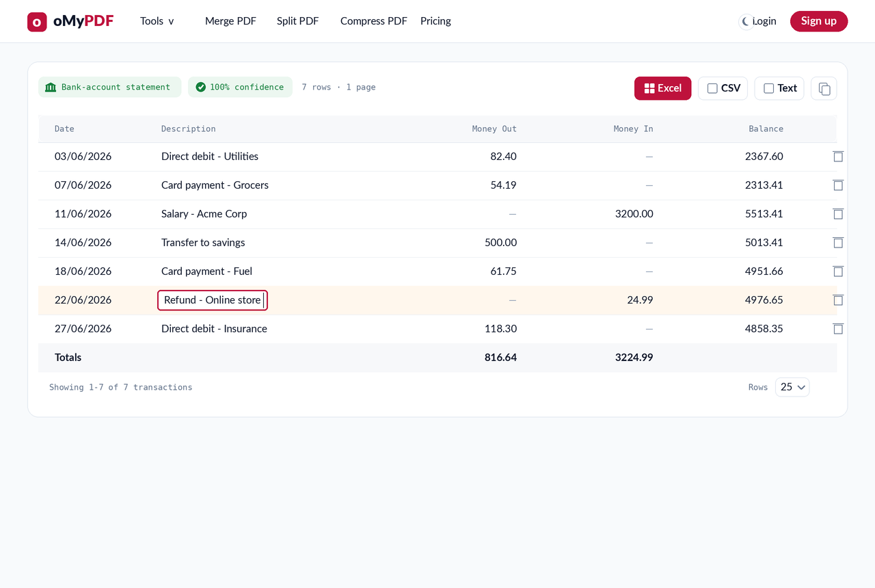Image resolution: width=875 pixels, height=588 pixels.
Task: Open the Tools dropdown menu
Action: pyautogui.click(x=157, y=21)
